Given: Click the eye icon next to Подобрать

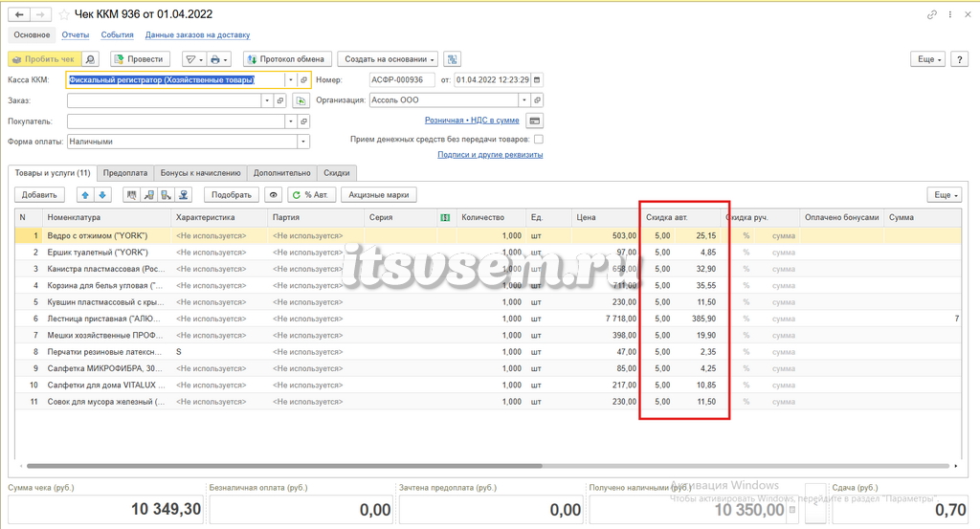Looking at the screenshot, I should (x=273, y=195).
